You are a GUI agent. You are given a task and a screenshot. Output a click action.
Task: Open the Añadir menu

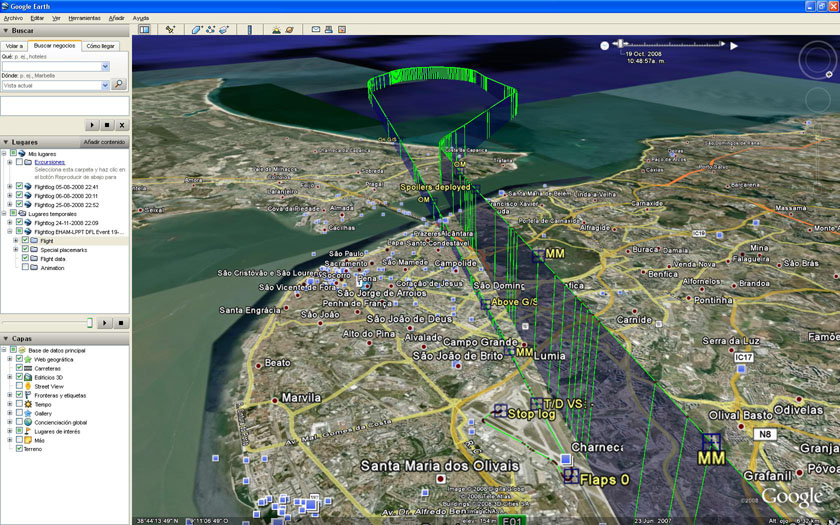tap(116, 18)
